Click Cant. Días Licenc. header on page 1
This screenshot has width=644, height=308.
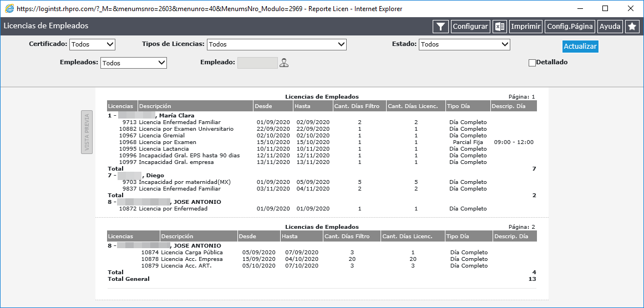click(415, 106)
